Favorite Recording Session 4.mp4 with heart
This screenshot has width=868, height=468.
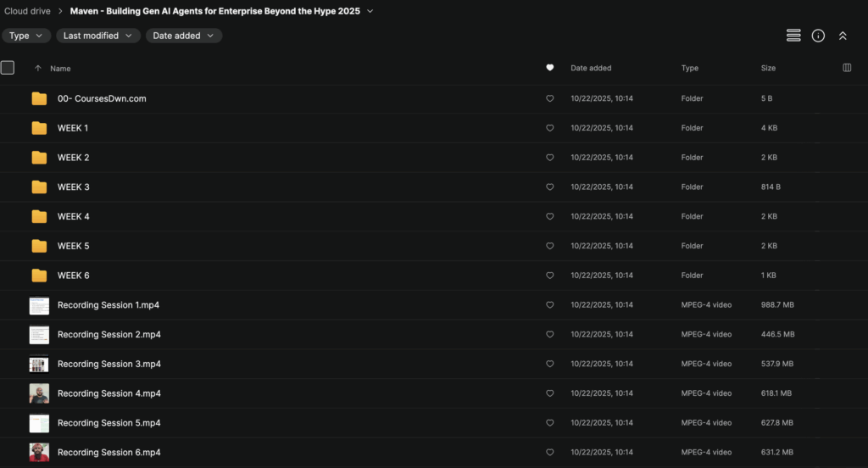point(549,393)
